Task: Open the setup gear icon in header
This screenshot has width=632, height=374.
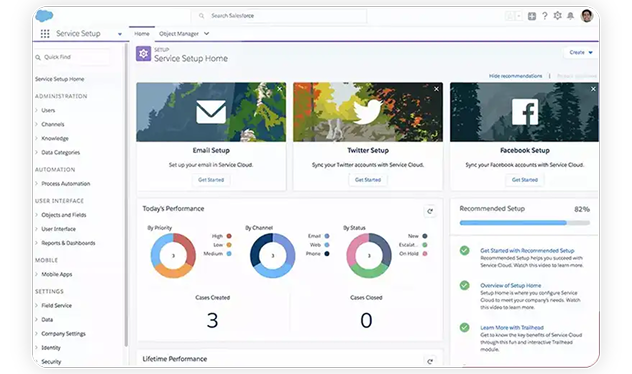Action: 557,16
